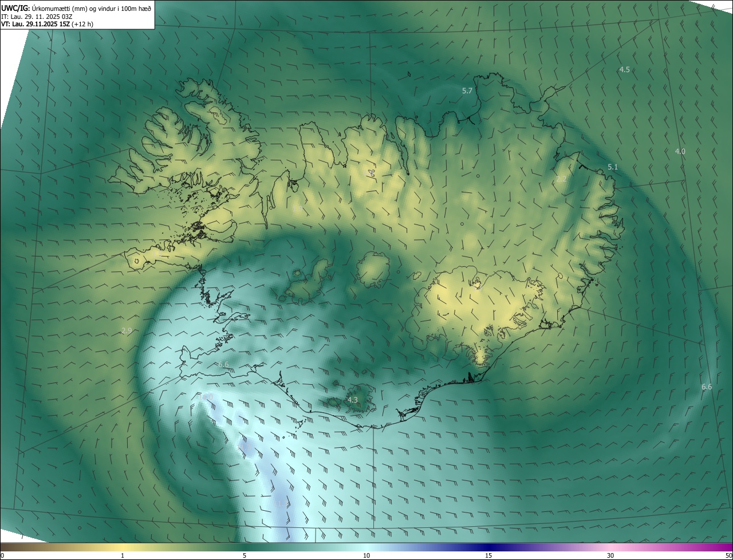Click the 2.9 value label on the map

tap(127, 330)
